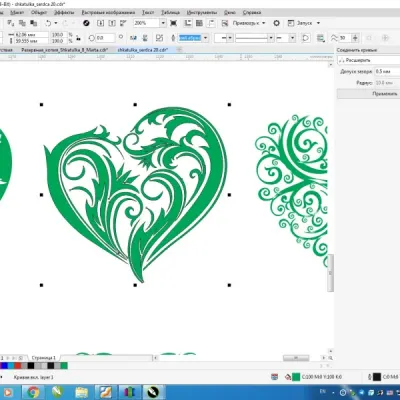The width and height of the screenshot is (400, 400).
Task: Toggle the Close curve icon
Action: point(305,38)
